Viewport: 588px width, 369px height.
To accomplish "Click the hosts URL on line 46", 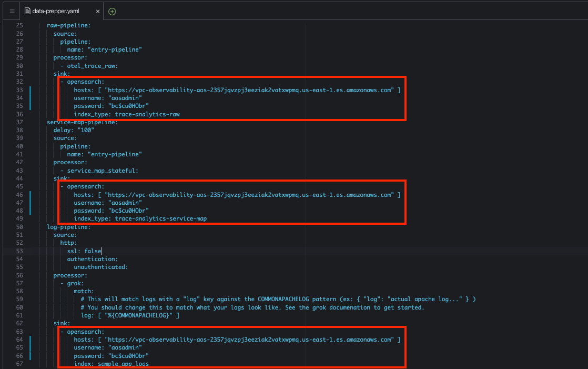I will [249, 195].
